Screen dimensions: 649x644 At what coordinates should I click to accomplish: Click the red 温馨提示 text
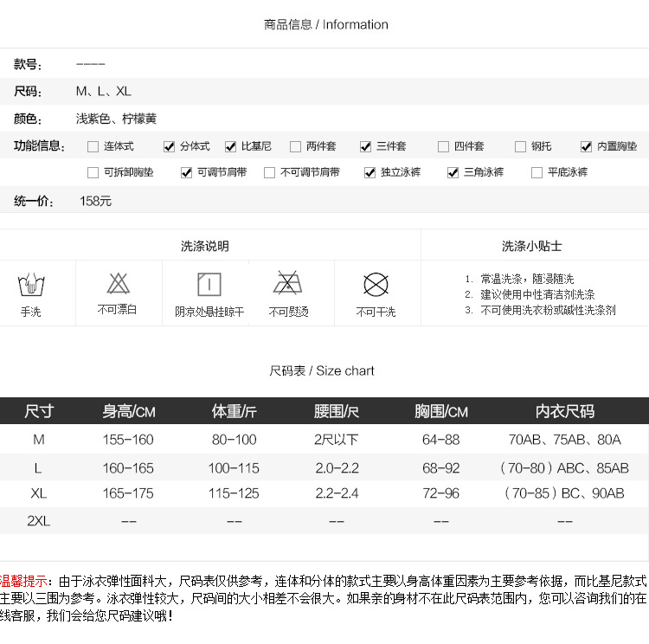pyautogui.click(x=23, y=582)
